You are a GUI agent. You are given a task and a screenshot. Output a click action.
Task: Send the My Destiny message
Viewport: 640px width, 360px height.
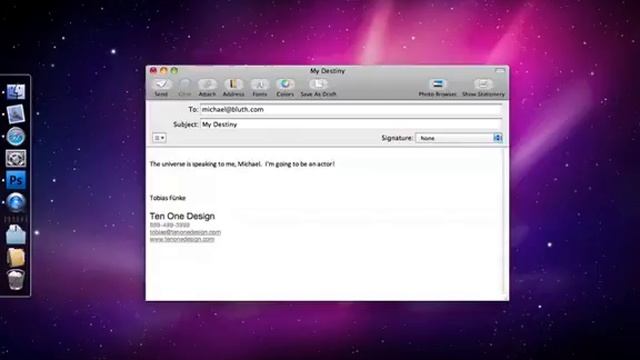161,87
